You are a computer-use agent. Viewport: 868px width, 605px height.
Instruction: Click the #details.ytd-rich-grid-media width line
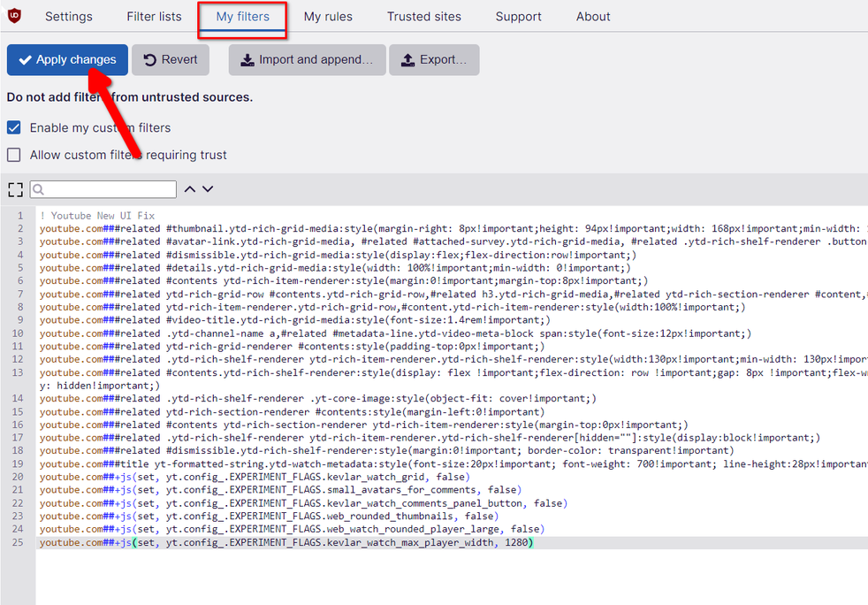[x=335, y=268]
